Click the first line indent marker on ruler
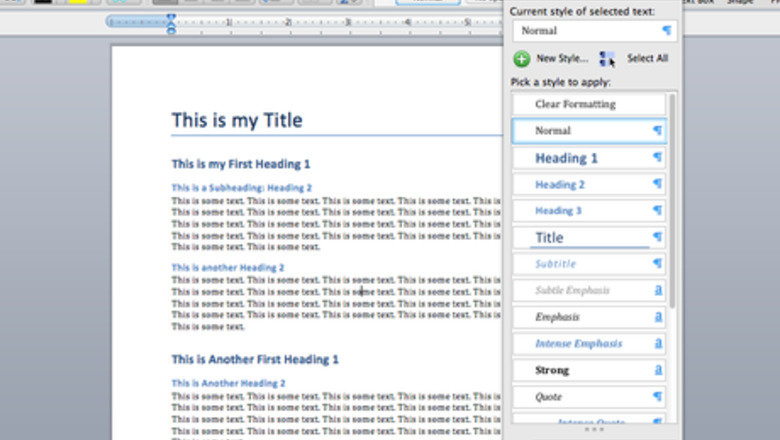This screenshot has height=440, width=780. [171, 17]
